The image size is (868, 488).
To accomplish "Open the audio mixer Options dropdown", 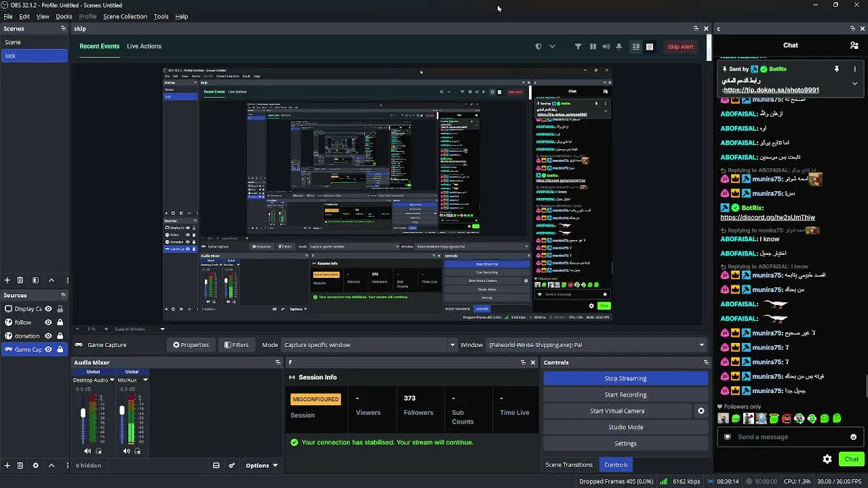I will click(x=261, y=466).
